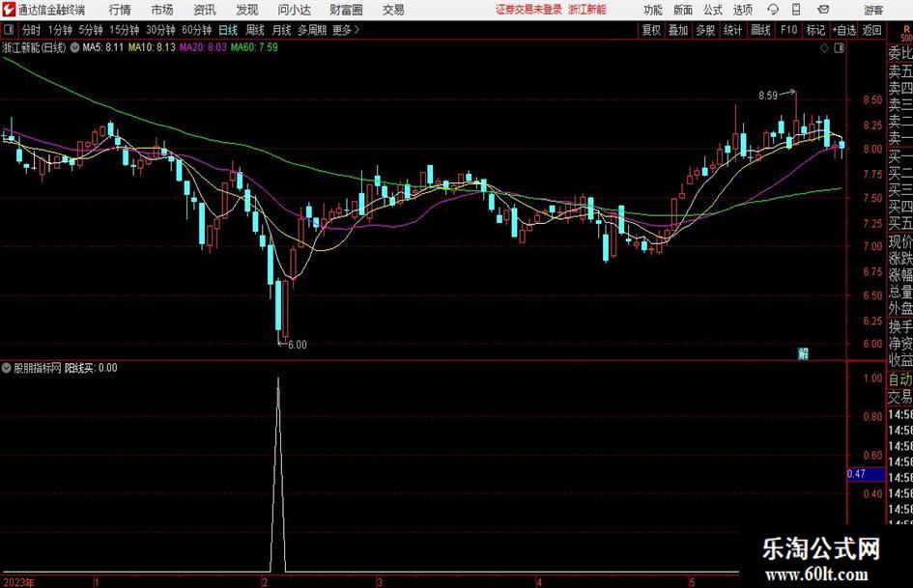Open the 行情 menu
This screenshot has width=913, height=588.
coord(120,10)
